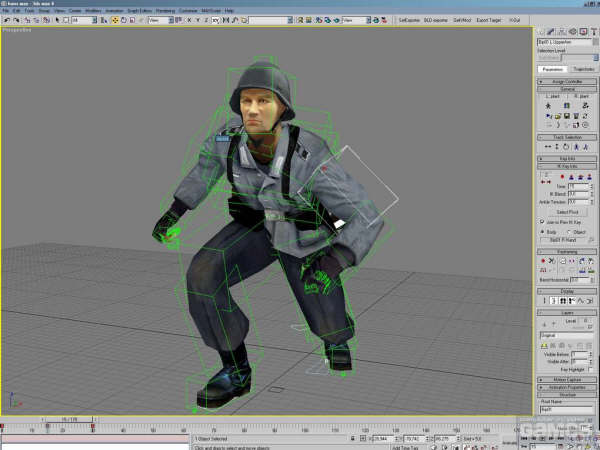Viewport: 600px width, 450px height.
Task: Expand Motion Capture rollout
Action: 567,380
